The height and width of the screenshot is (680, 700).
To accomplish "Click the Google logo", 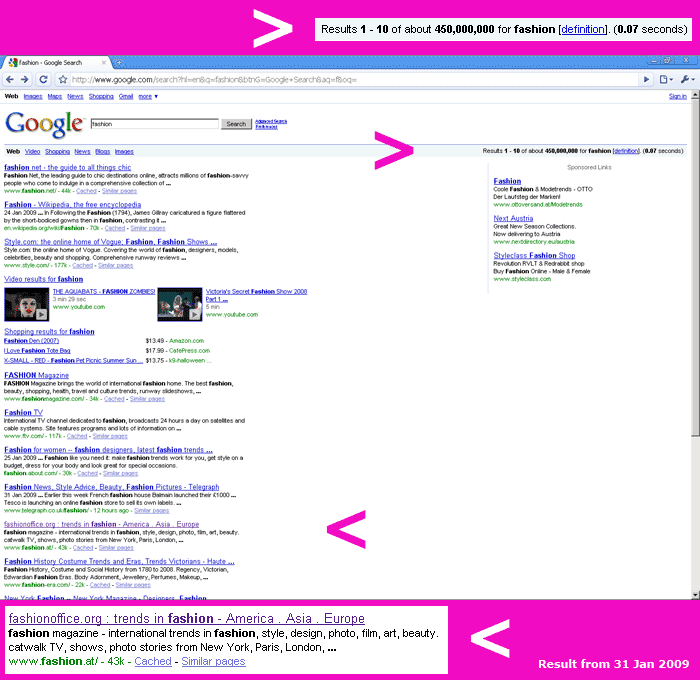I will 45,124.
